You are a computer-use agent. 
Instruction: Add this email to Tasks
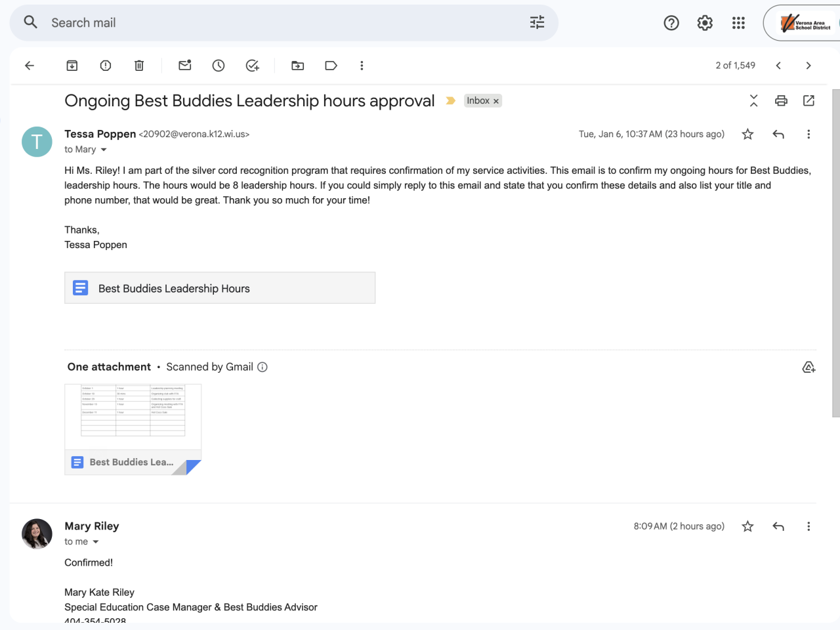(252, 66)
